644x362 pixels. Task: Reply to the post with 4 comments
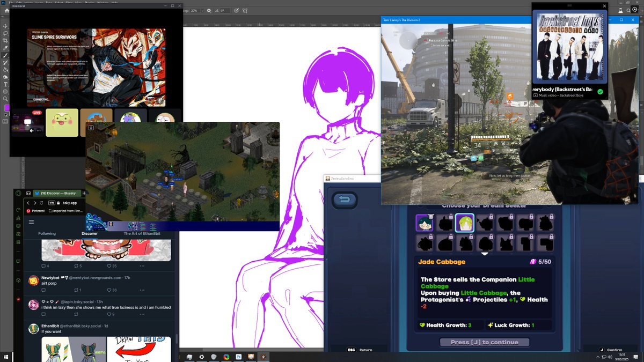pyautogui.click(x=45, y=266)
